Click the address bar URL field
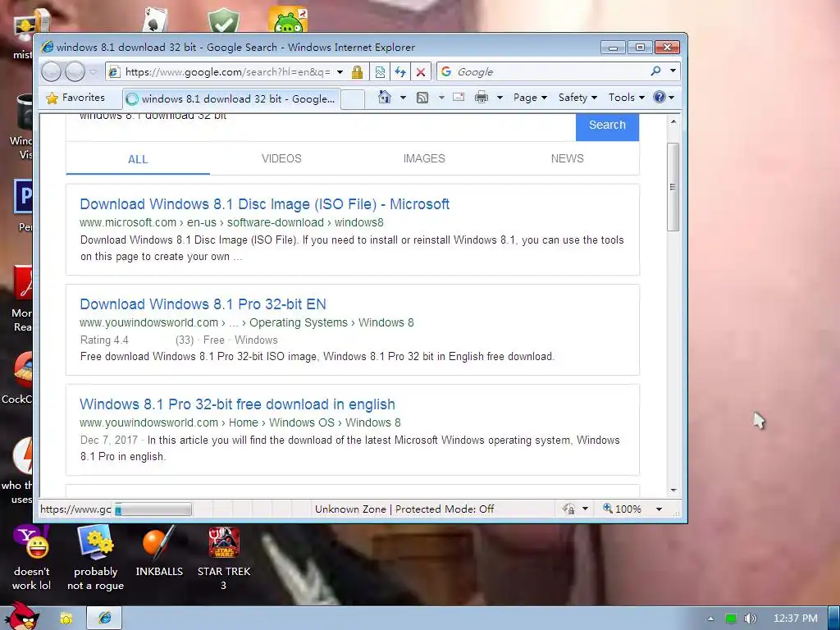840x630 pixels. tap(227, 72)
